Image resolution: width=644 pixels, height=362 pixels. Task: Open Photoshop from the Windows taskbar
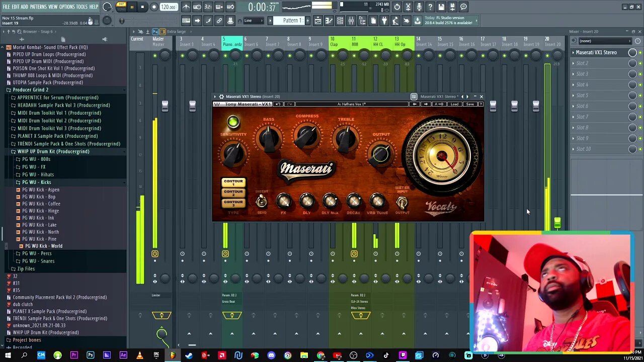pos(90,355)
